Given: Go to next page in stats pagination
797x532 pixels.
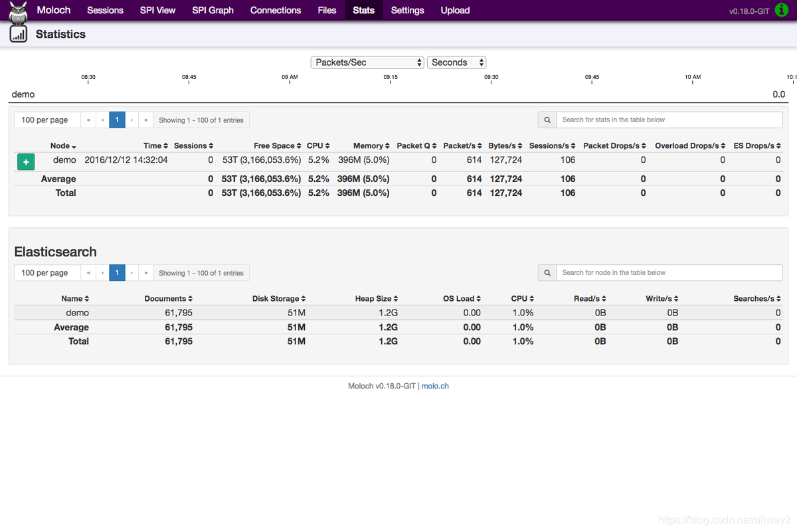Looking at the screenshot, I should (132, 120).
